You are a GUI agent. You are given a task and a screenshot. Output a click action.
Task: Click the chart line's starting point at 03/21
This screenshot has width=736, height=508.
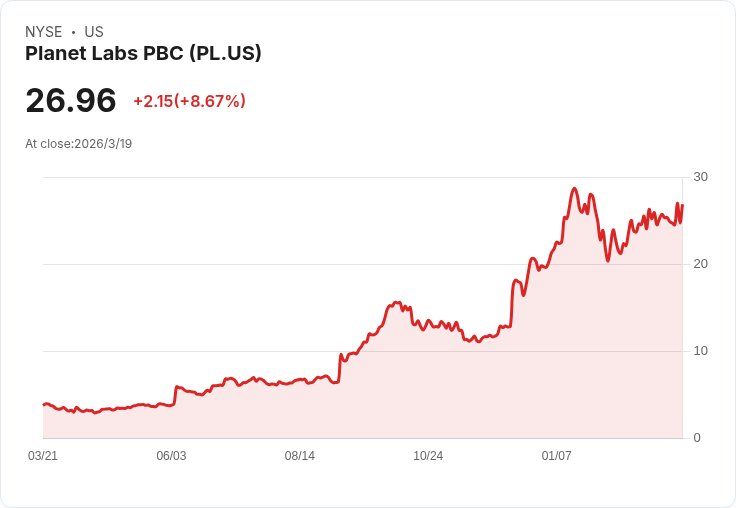[44, 404]
